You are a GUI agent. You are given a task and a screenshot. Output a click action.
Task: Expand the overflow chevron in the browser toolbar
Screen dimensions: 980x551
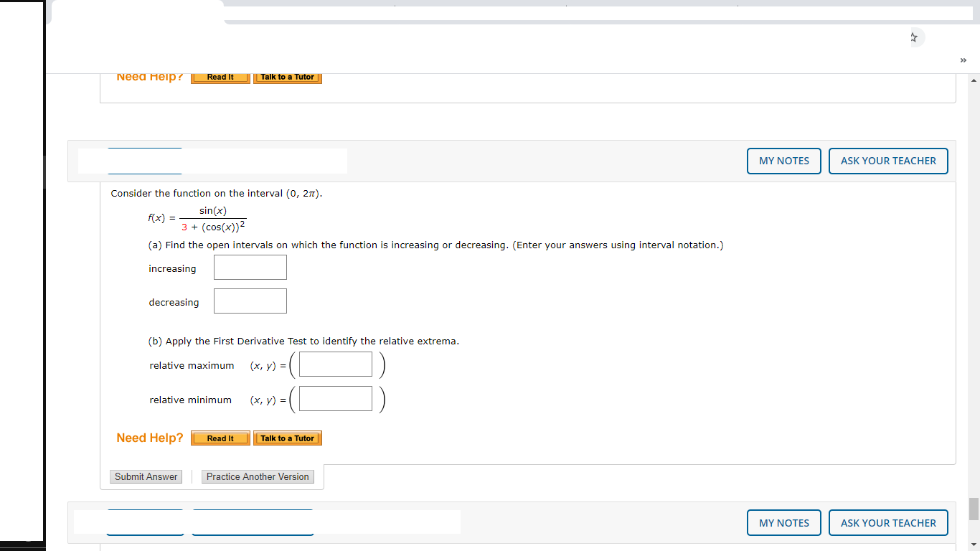coord(963,60)
